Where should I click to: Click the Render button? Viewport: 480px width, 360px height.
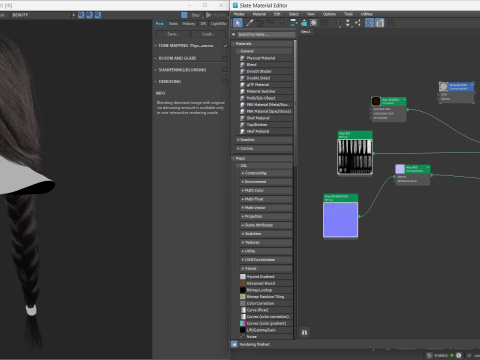point(217,15)
